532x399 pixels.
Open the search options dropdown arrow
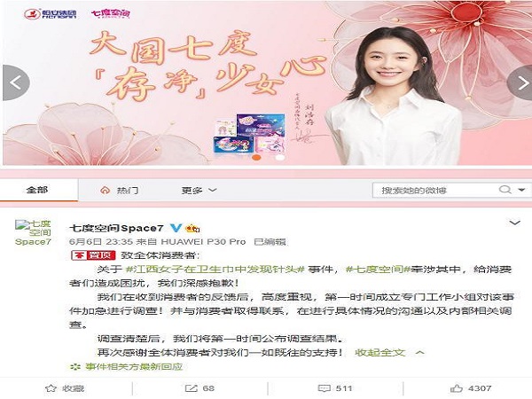[x=521, y=190]
